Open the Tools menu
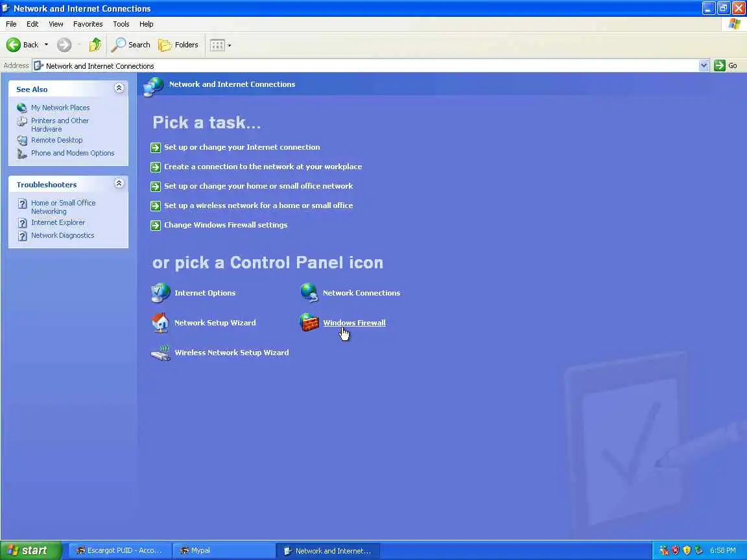Image resolution: width=747 pixels, height=560 pixels. tap(121, 24)
